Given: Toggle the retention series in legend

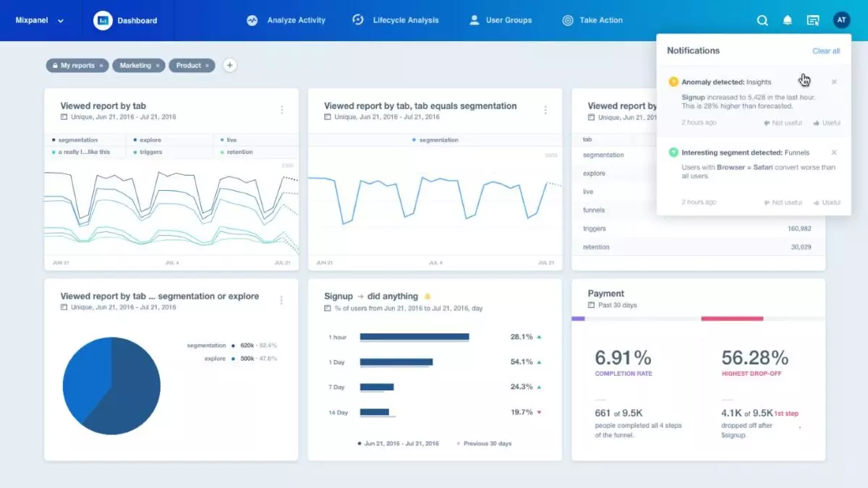Looking at the screenshot, I should pos(236,152).
